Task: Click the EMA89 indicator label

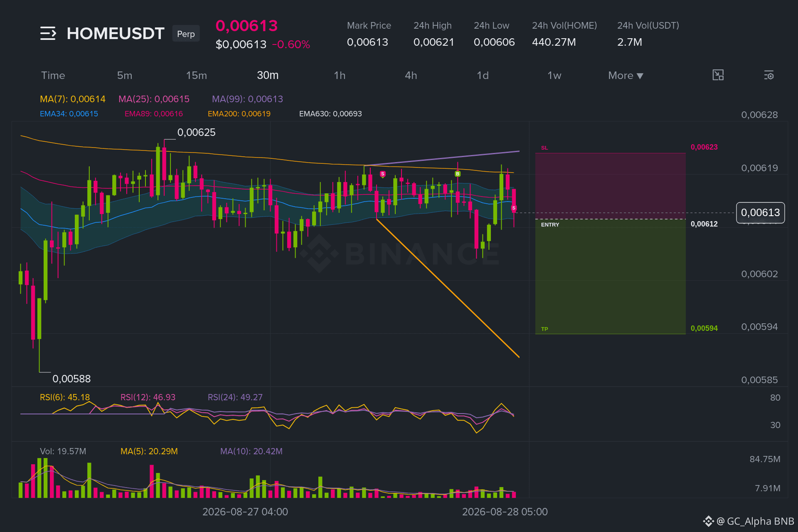Action: click(154, 114)
